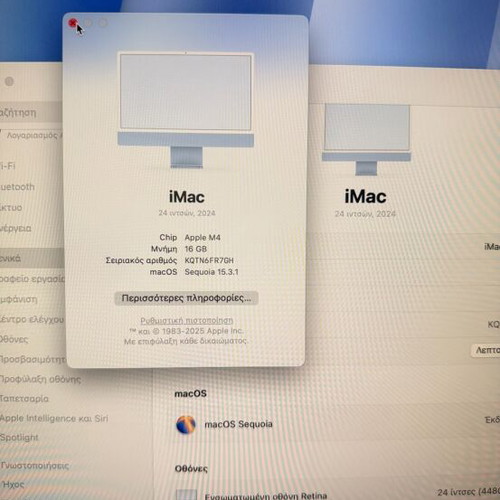Open Ήχος in the Settings sidebar
The width and height of the screenshot is (500, 500).
click(x=13, y=484)
